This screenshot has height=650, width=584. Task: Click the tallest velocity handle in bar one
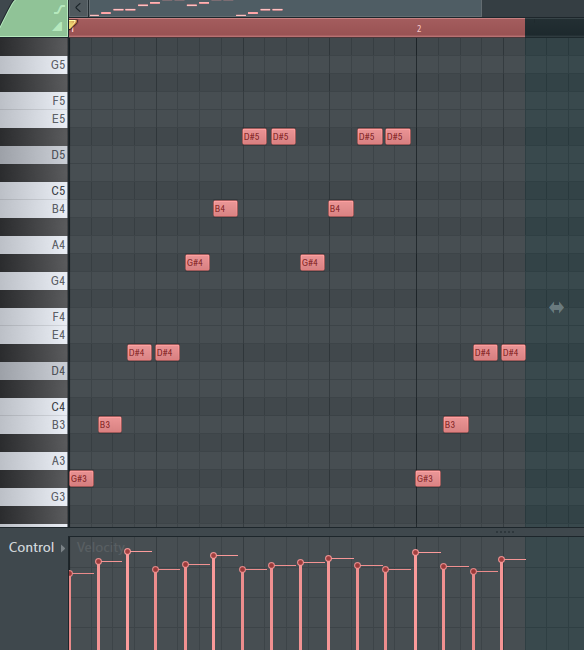pos(127,551)
